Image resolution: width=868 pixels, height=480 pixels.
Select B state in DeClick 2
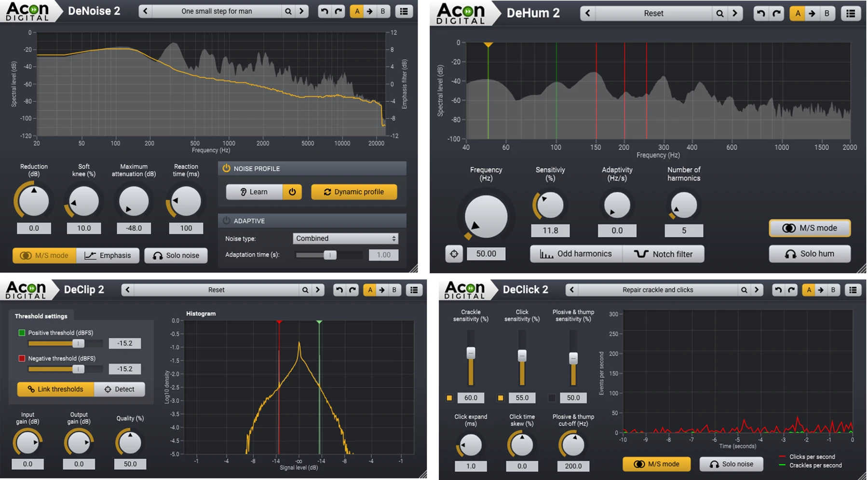pos(833,290)
